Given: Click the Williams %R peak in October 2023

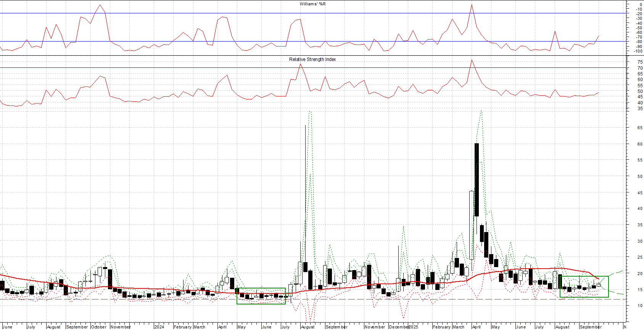Looking at the screenshot, I should [100, 5].
